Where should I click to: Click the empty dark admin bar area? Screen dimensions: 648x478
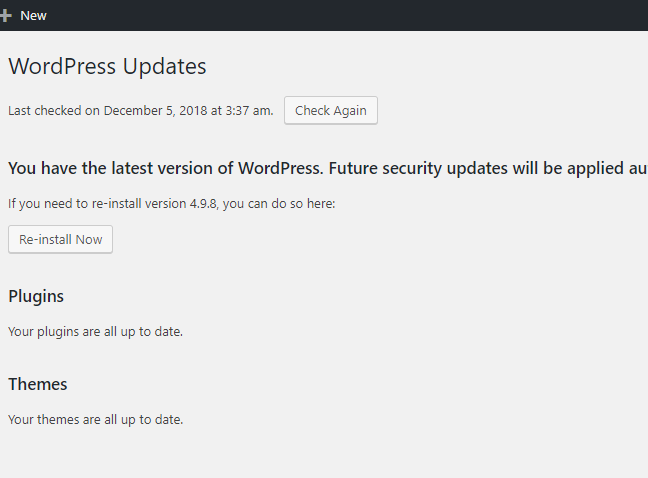point(350,16)
